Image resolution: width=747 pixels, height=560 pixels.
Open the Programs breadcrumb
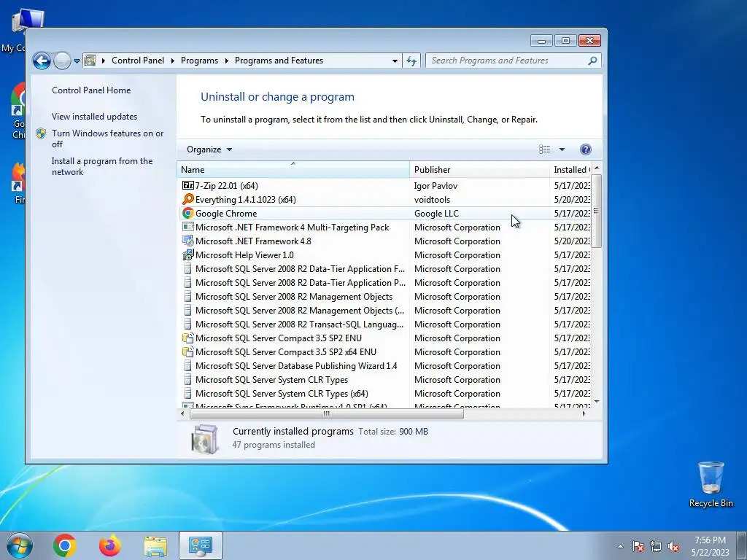click(x=199, y=61)
